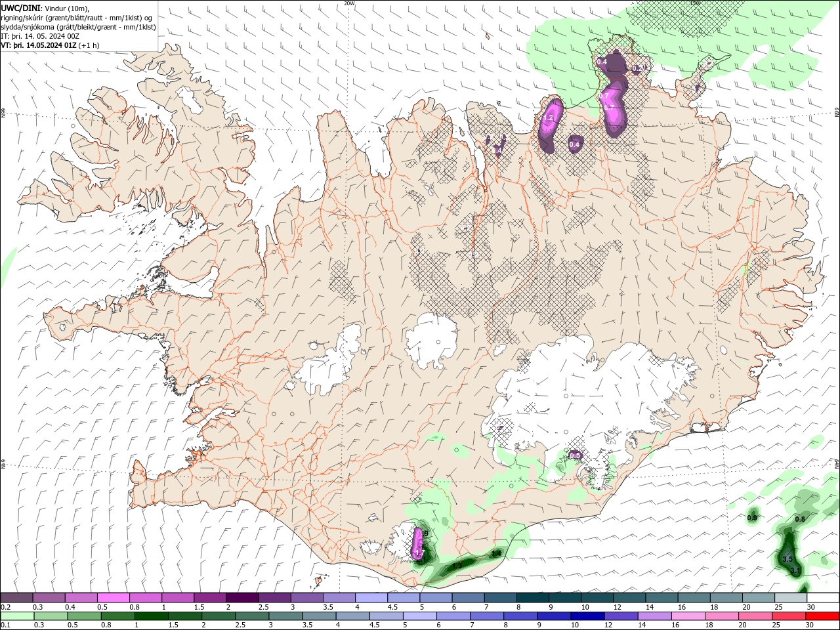Click the 'UWC/DINI' title text

20,8
